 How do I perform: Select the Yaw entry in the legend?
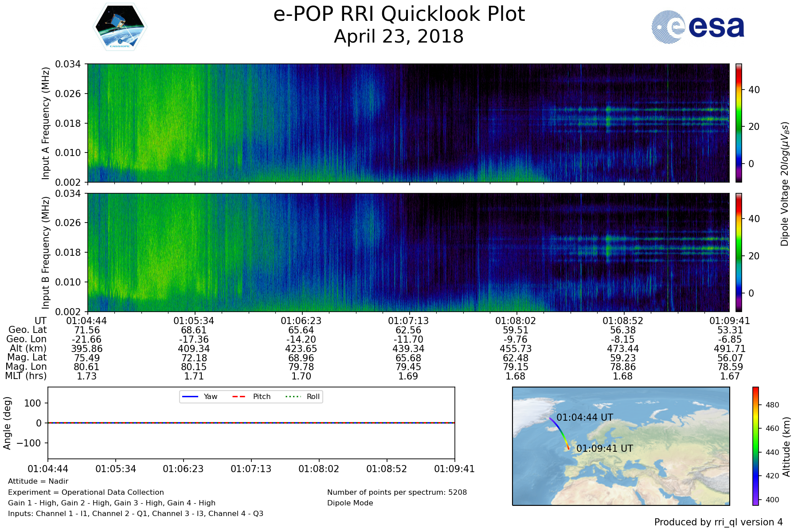[x=199, y=396]
